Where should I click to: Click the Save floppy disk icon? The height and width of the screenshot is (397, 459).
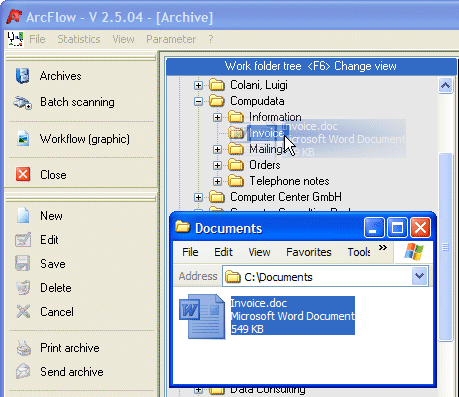tap(23, 263)
